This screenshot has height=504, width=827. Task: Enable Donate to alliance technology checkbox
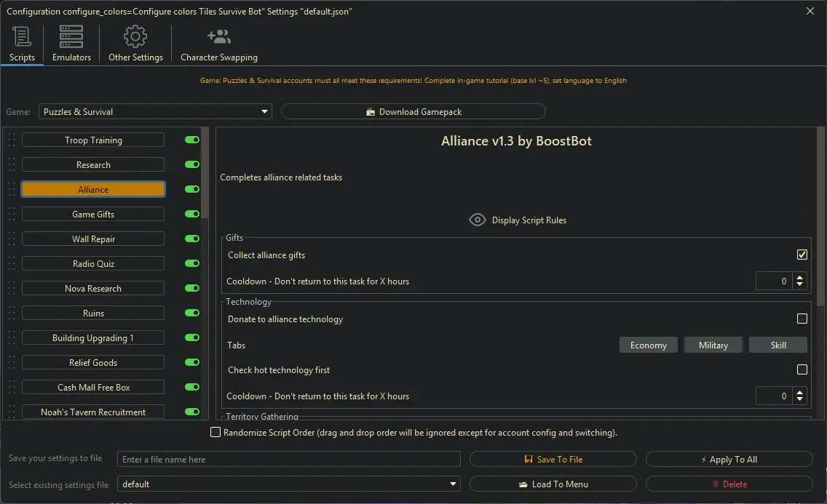click(x=802, y=319)
